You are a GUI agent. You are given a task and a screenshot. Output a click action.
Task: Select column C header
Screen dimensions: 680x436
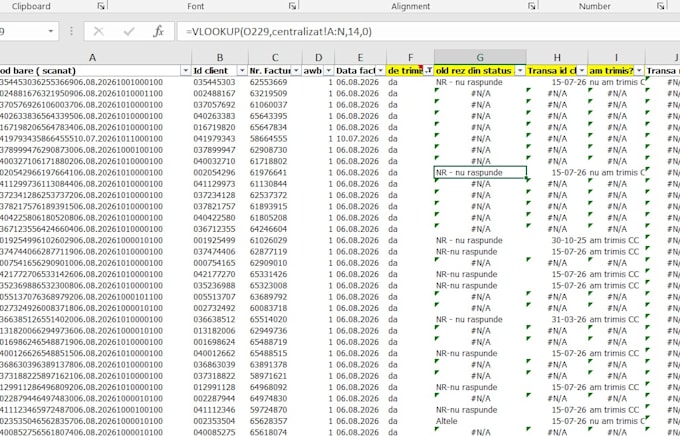pyautogui.click(x=275, y=57)
